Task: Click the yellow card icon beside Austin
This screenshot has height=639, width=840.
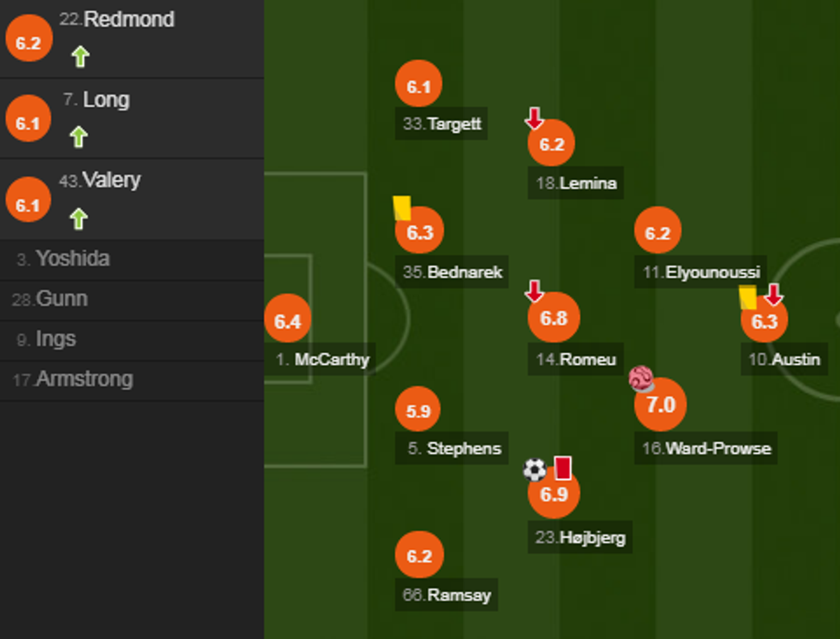Action: [x=747, y=297]
